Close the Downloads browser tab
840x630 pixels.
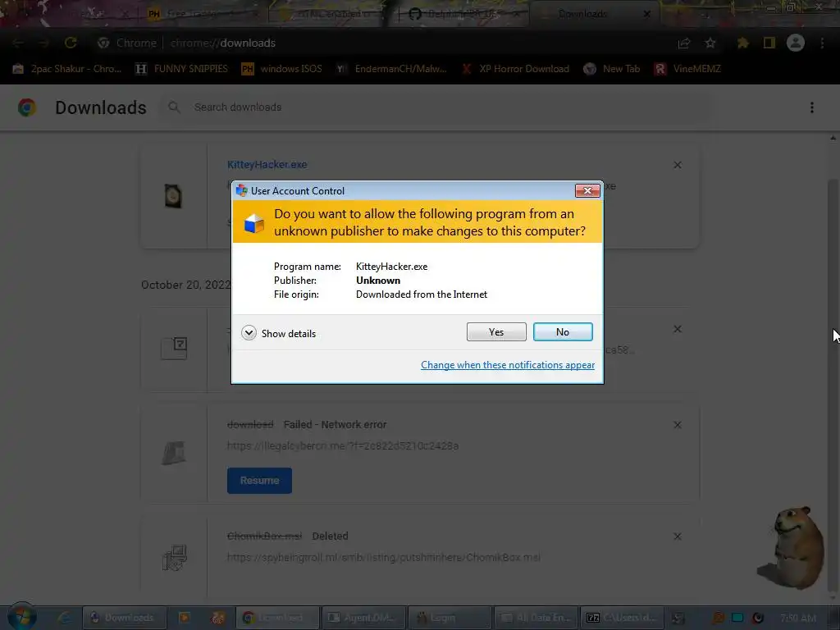pos(646,14)
